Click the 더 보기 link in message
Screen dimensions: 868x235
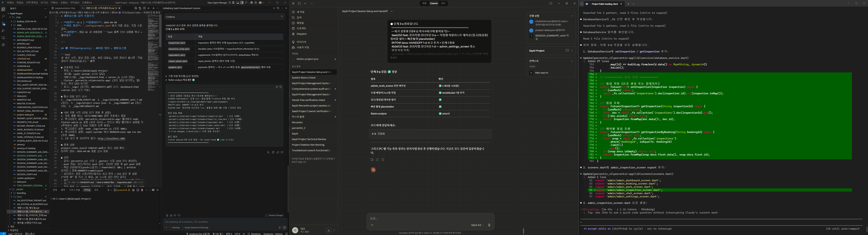pyautogui.click(x=394, y=58)
